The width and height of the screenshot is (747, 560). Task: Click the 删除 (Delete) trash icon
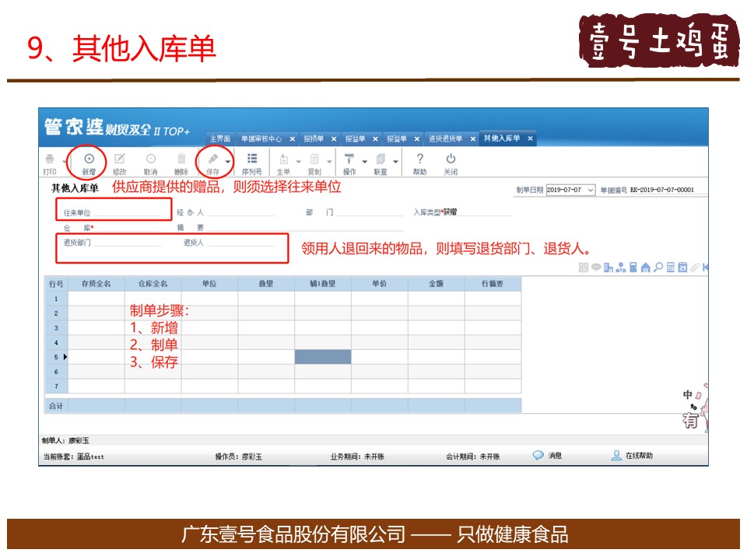point(181,159)
